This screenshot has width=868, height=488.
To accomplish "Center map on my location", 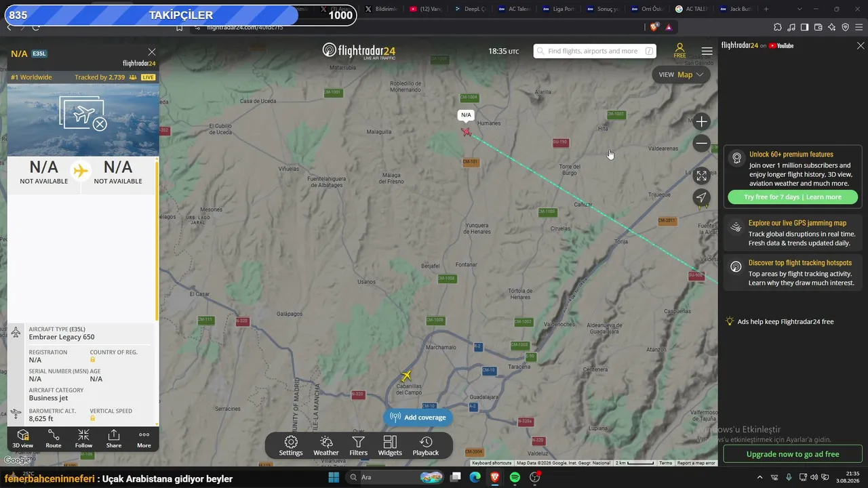I will coord(702,197).
